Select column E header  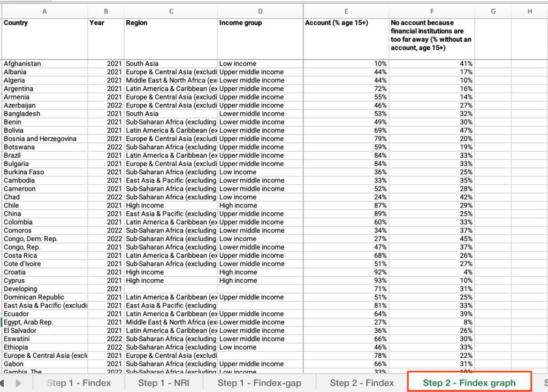pyautogui.click(x=346, y=12)
